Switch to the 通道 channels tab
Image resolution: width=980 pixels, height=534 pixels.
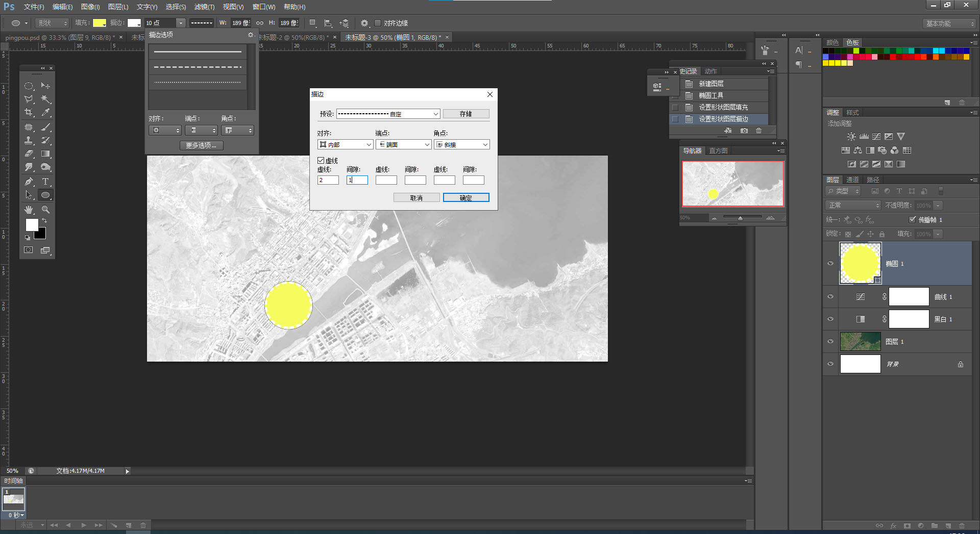(x=852, y=180)
